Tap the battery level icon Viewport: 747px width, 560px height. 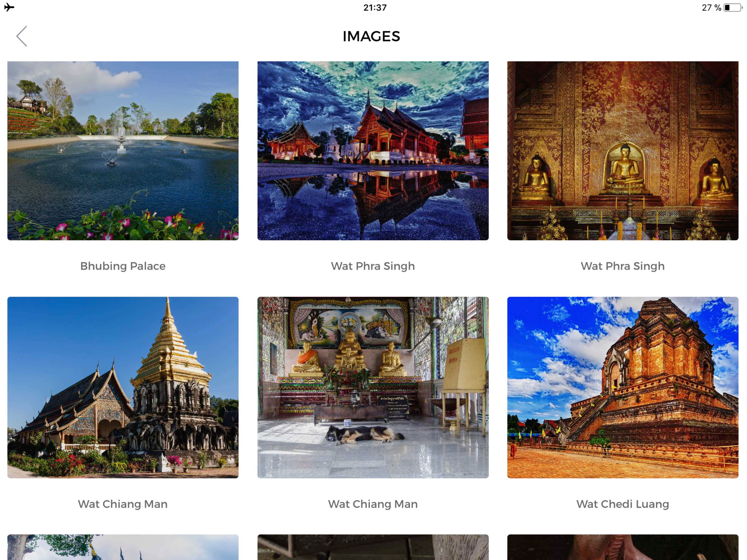tap(733, 7)
